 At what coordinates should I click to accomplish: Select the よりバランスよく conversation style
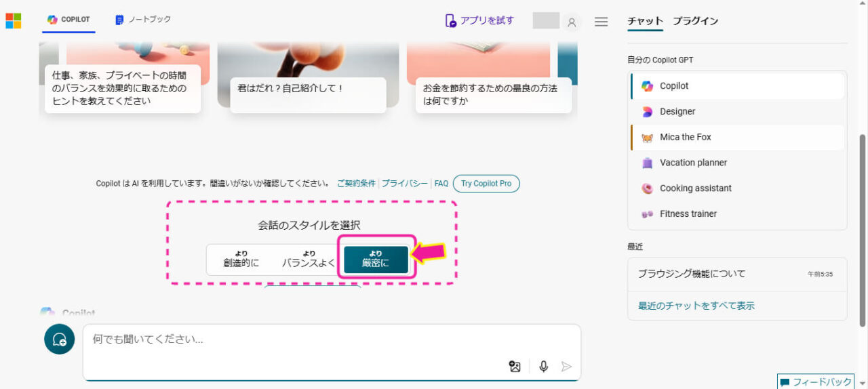[x=309, y=260]
